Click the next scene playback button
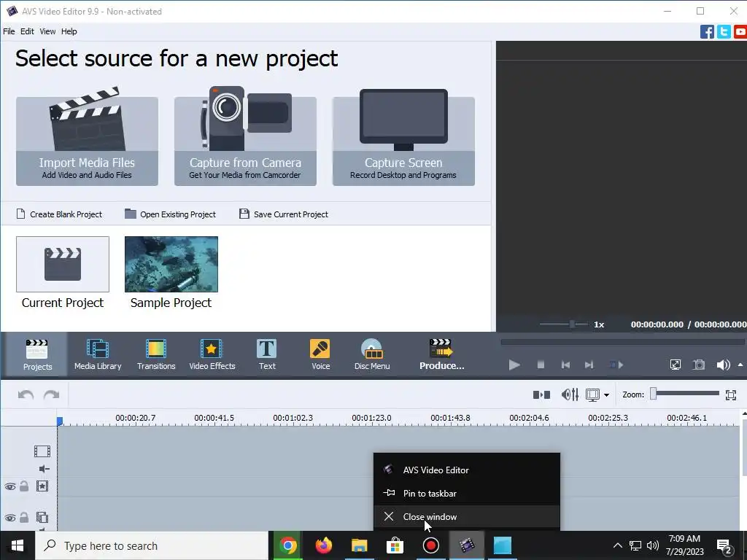The width and height of the screenshot is (747, 560). (x=616, y=365)
